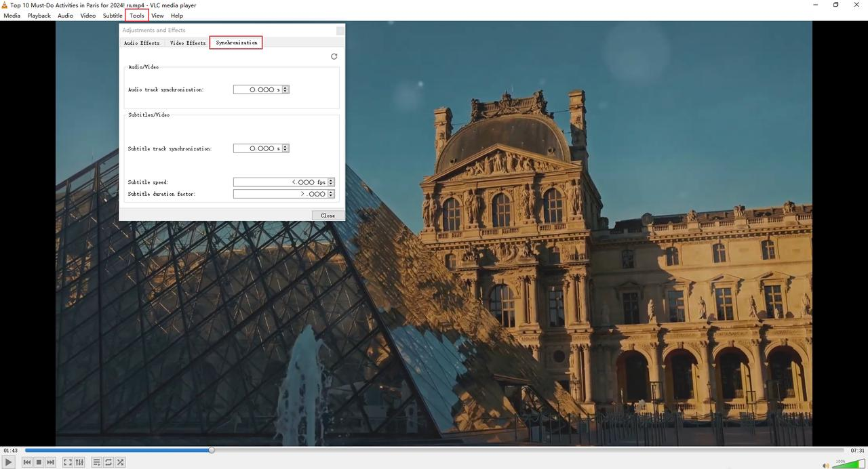Open the Help menu
Screen dimensions: 868x469
point(177,16)
